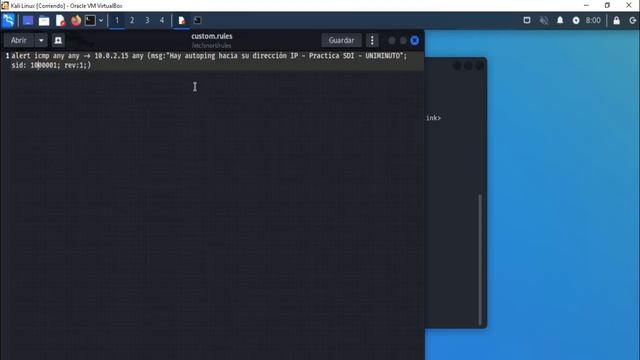This screenshot has width=640, height=360.
Task: Click the terminal window scrollbar
Action: 480,259
